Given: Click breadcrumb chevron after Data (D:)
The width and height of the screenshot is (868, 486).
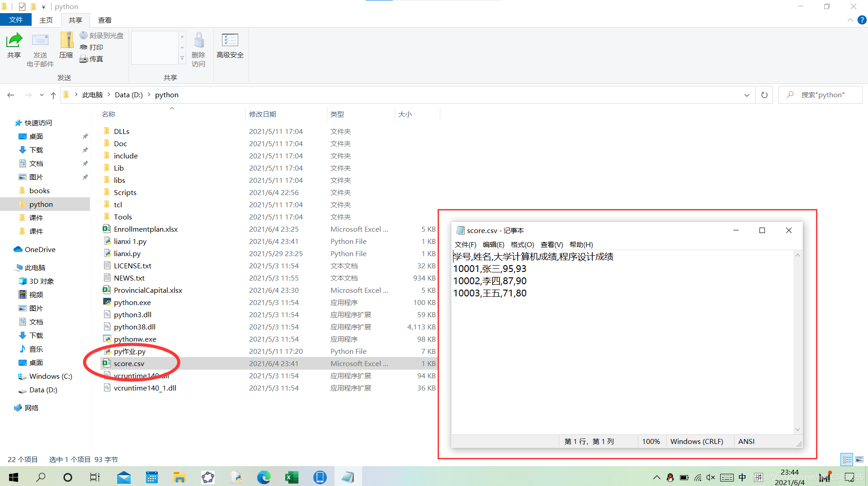Looking at the screenshot, I should [x=149, y=95].
